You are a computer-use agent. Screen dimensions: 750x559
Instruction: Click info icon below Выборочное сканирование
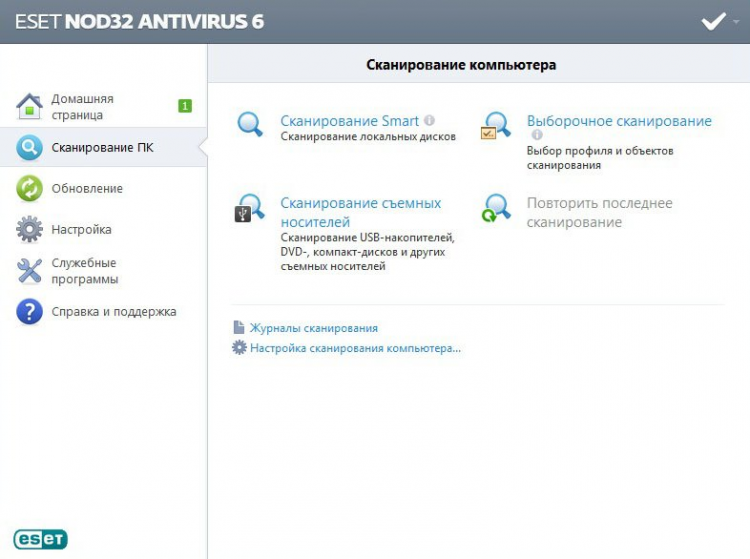point(537,135)
